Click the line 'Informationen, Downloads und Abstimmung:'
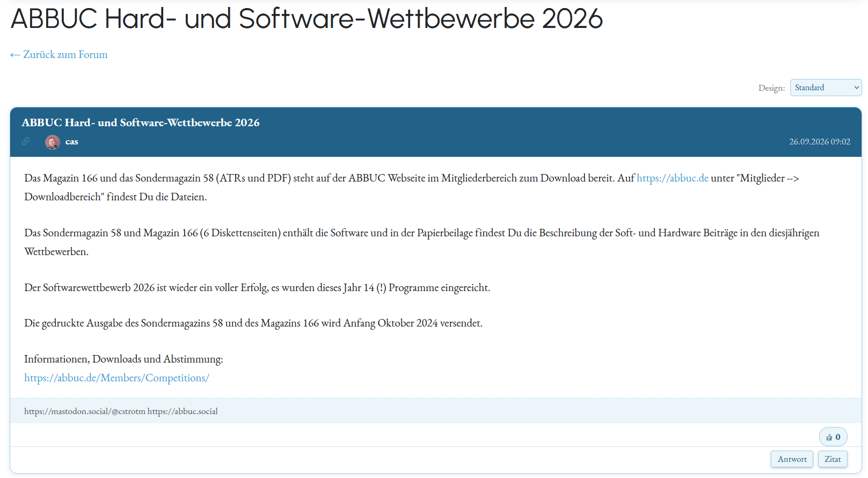This screenshot has height=478, width=868. click(123, 359)
